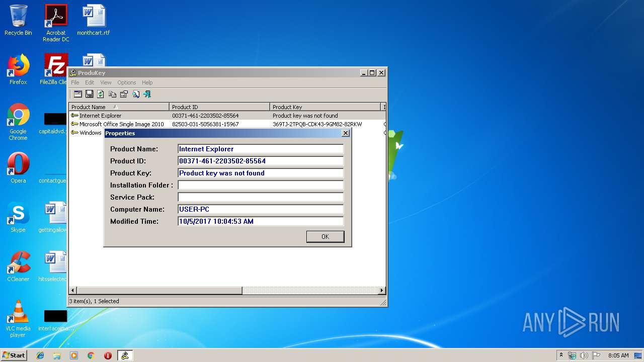The height and width of the screenshot is (362, 644).
Task: Sort the list by Product ID column header
Action: (x=219, y=107)
